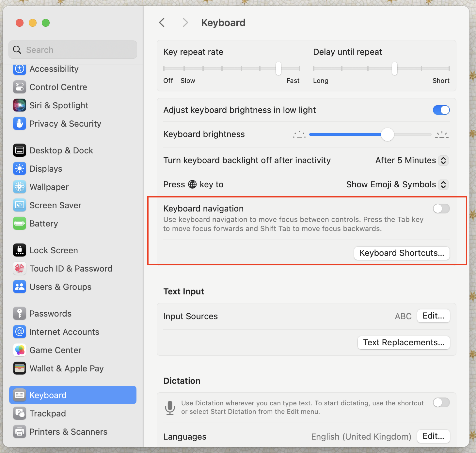This screenshot has width=476, height=453.
Task: Select the Wallpaper flower icon
Action: coord(20,187)
